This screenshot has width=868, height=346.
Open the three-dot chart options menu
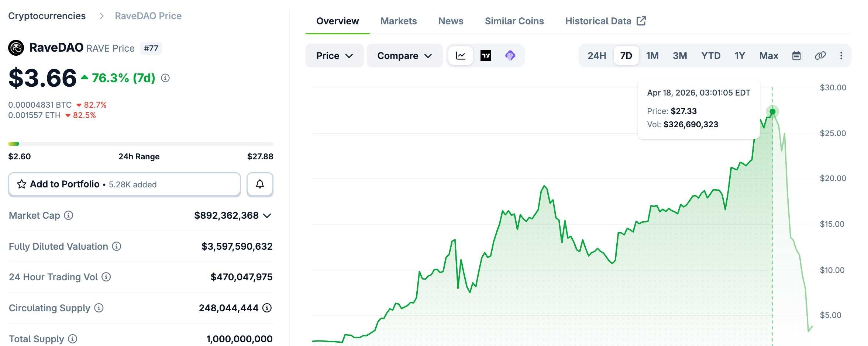[841, 56]
